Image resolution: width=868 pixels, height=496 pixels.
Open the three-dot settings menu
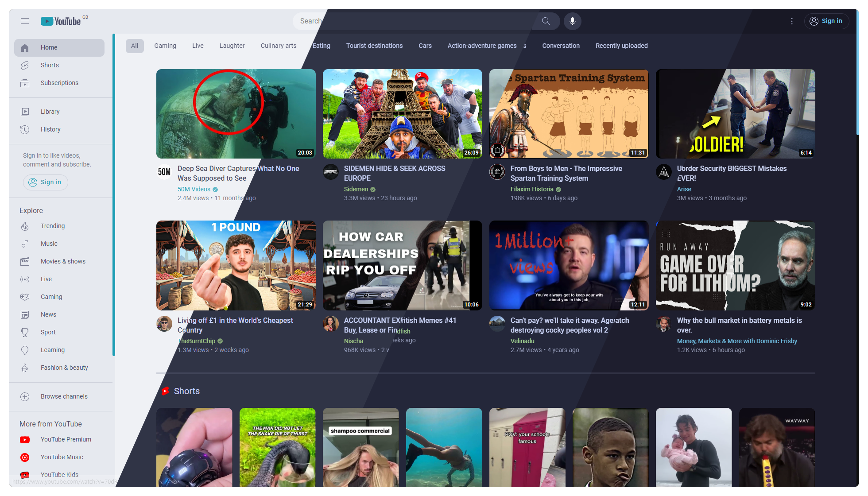pyautogui.click(x=792, y=21)
